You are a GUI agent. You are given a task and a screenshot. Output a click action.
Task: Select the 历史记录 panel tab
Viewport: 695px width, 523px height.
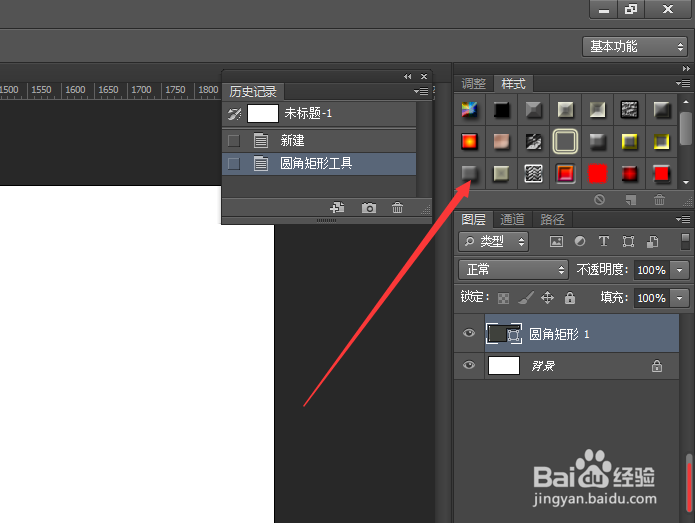pos(253,91)
